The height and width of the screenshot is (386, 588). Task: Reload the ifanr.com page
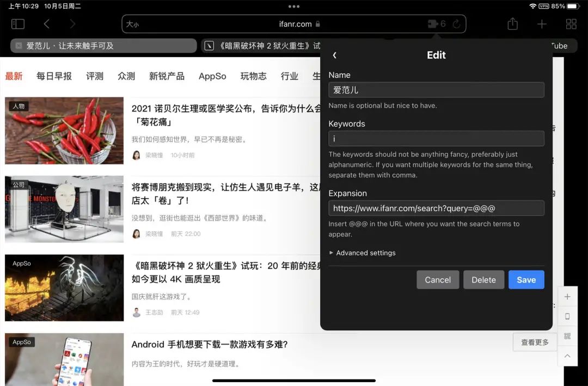[x=456, y=24]
